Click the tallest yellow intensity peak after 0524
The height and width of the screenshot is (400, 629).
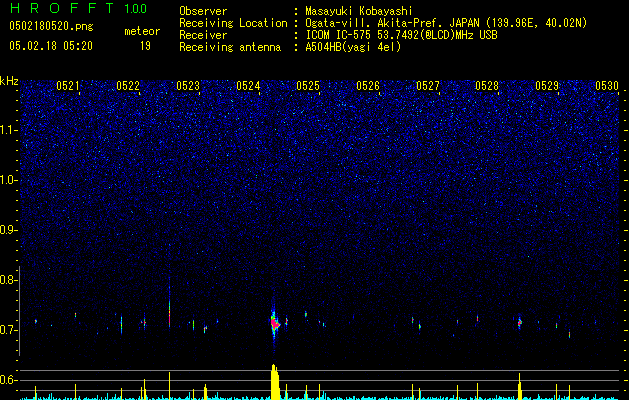[275, 382]
